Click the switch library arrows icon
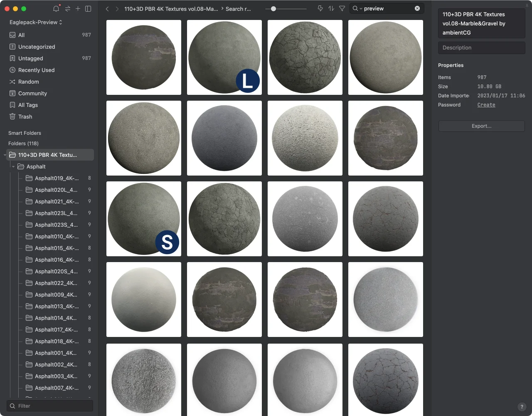The image size is (532, 416). [x=67, y=8]
